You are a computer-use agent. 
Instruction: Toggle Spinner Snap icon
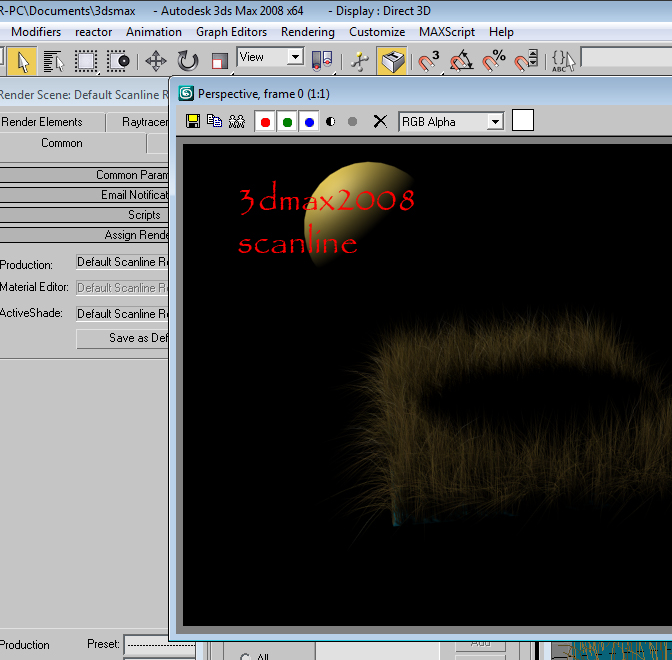tap(526, 61)
